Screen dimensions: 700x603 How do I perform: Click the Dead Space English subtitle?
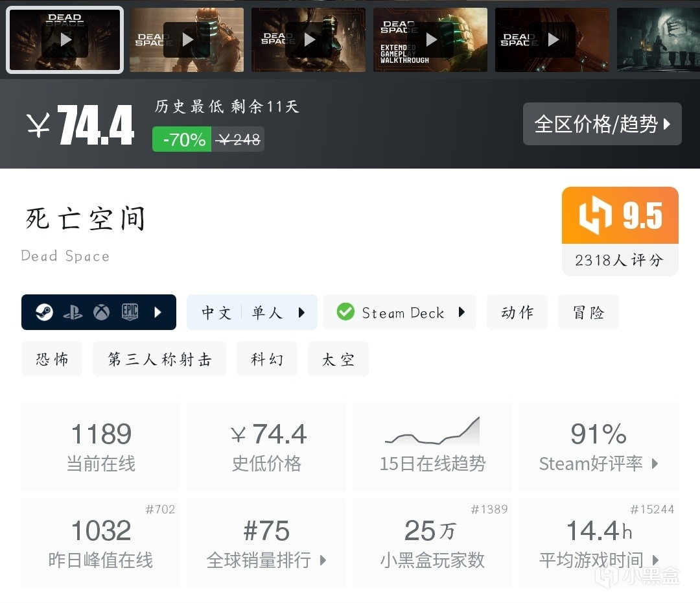(65, 256)
